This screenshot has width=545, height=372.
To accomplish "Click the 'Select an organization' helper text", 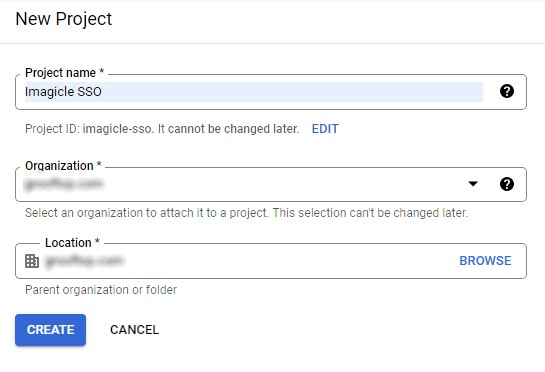I will tap(246, 213).
